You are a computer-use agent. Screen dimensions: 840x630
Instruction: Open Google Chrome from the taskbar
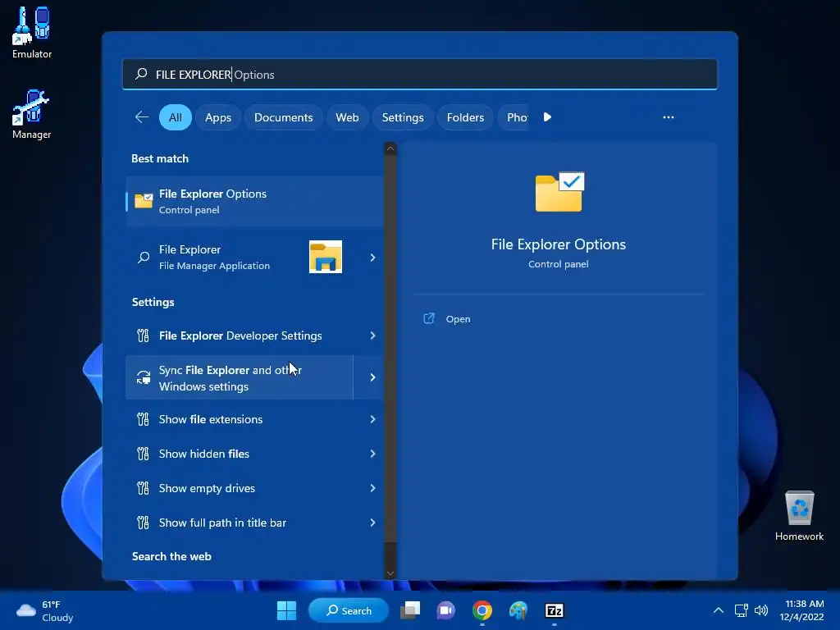[x=482, y=610]
